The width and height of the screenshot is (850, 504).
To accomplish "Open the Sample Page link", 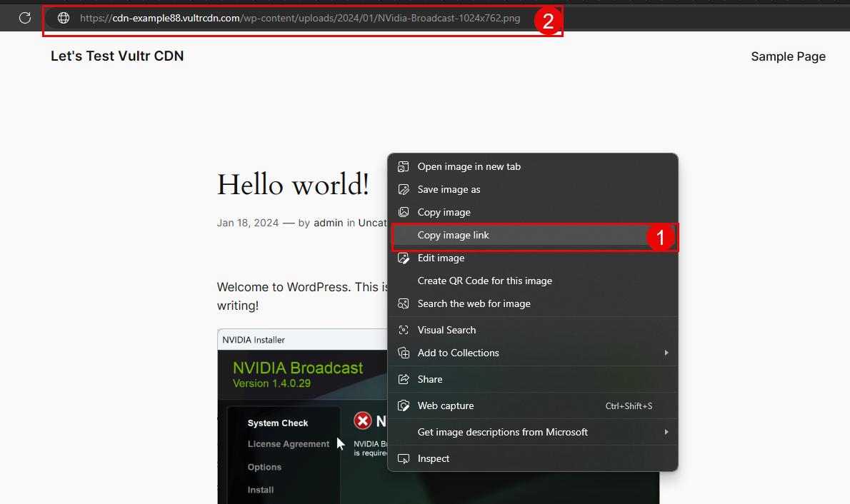I will tap(788, 56).
